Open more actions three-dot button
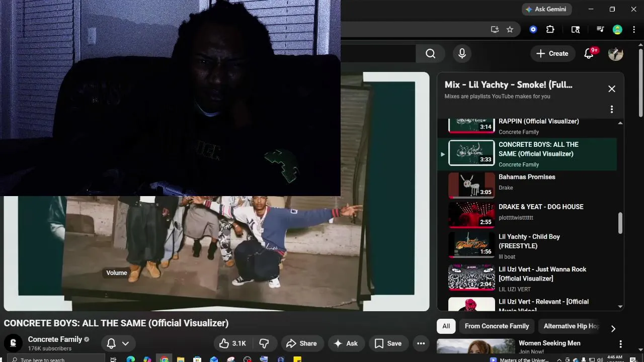644x362 pixels. [x=421, y=343]
